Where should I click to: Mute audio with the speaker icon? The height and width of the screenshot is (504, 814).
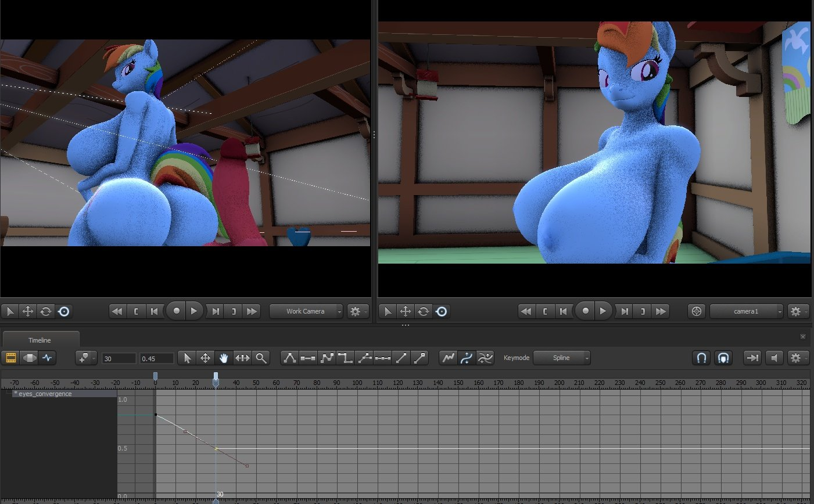(774, 358)
